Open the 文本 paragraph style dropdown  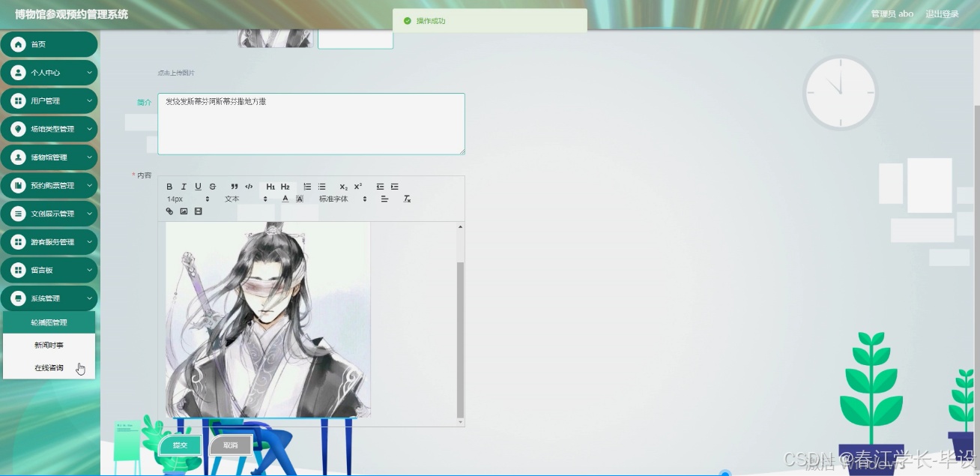coord(246,199)
